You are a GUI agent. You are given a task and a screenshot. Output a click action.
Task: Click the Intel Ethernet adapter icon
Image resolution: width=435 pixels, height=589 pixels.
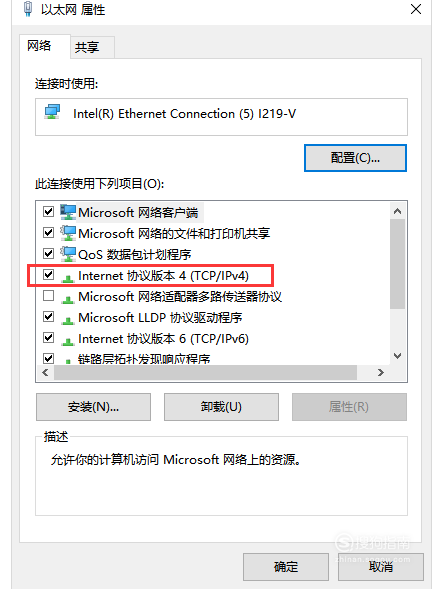pyautogui.click(x=52, y=112)
